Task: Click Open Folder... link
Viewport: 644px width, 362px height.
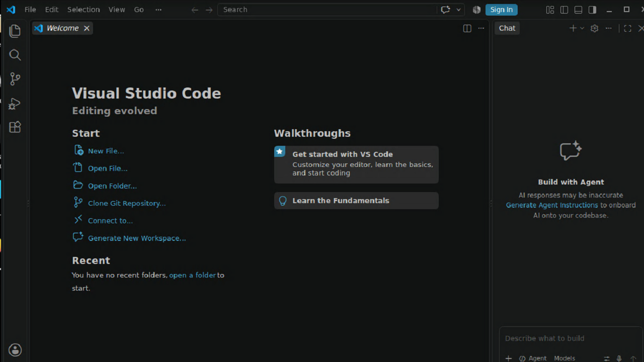Action: click(112, 186)
